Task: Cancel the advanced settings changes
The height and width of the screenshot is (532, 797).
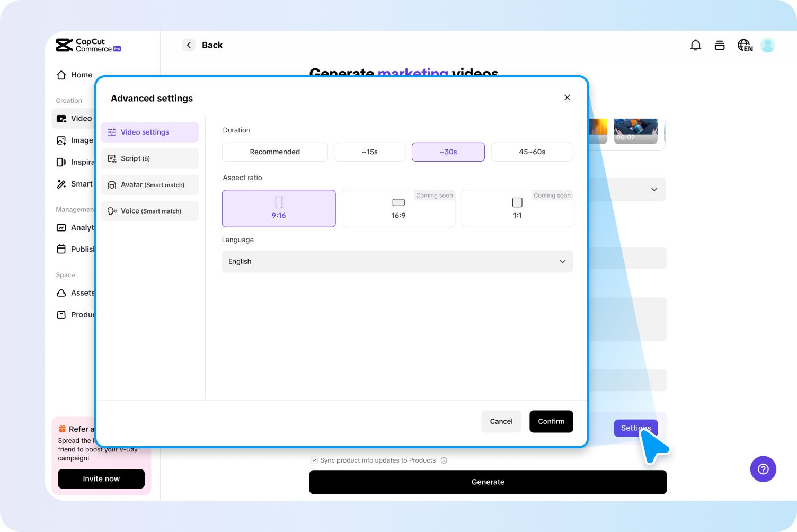Action: pyautogui.click(x=501, y=421)
